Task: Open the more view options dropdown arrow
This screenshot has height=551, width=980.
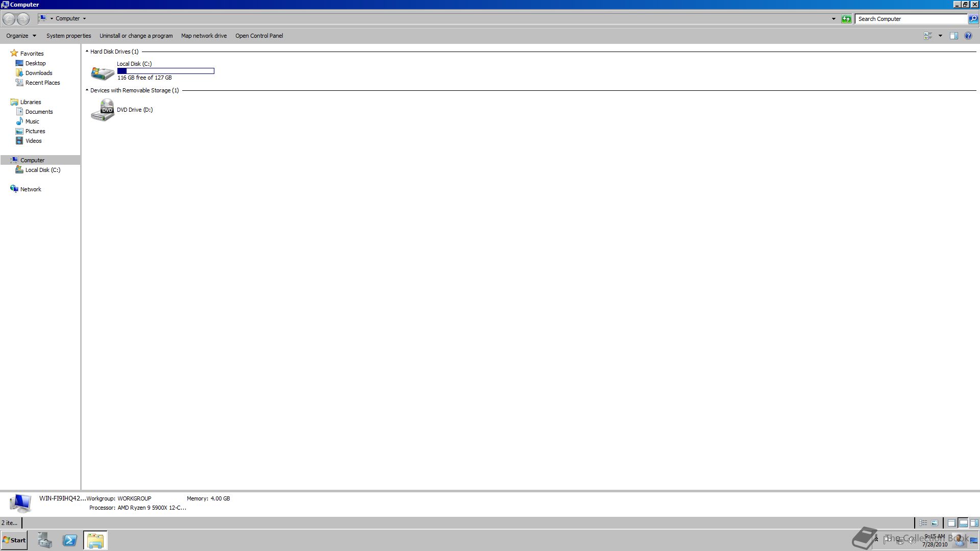Action: click(940, 36)
